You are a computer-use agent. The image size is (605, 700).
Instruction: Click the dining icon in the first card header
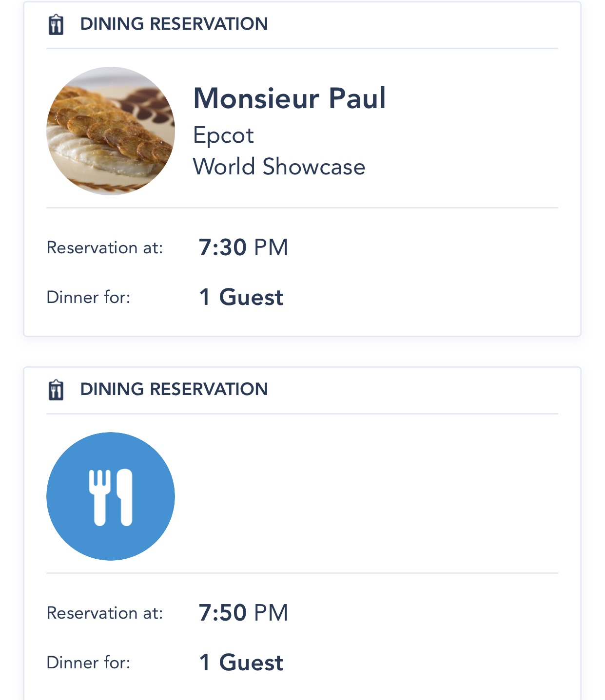[x=56, y=24]
